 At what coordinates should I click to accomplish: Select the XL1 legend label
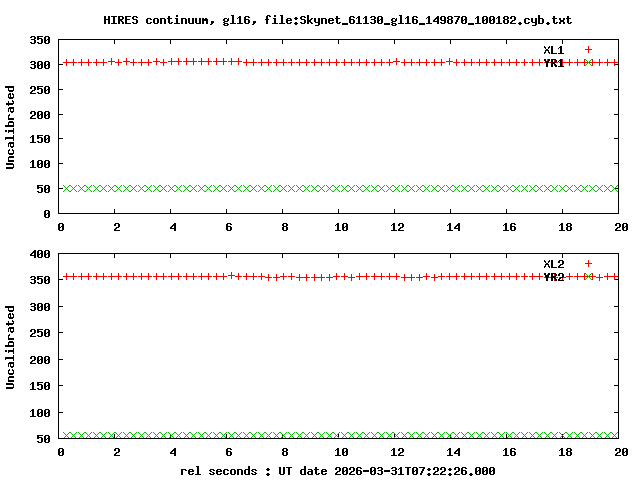(x=553, y=50)
